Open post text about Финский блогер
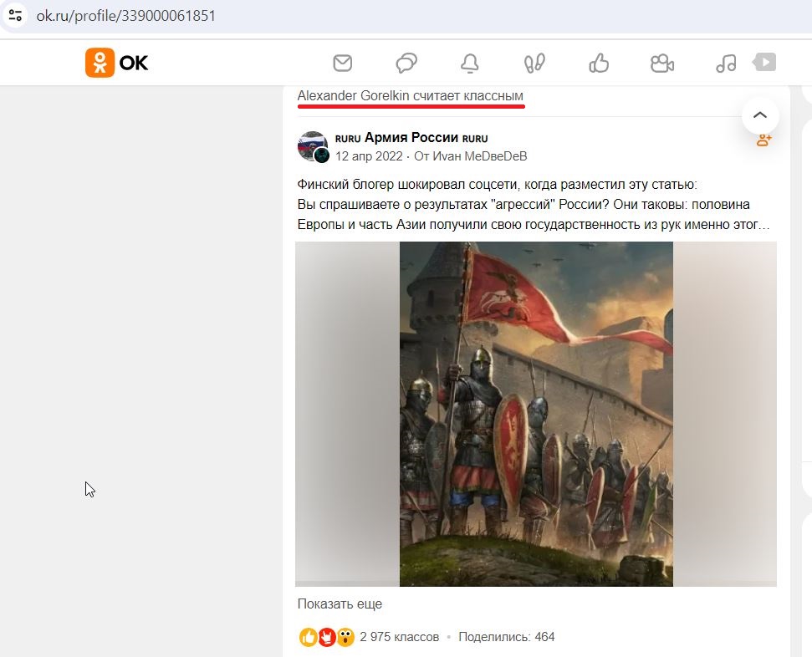 [534, 205]
